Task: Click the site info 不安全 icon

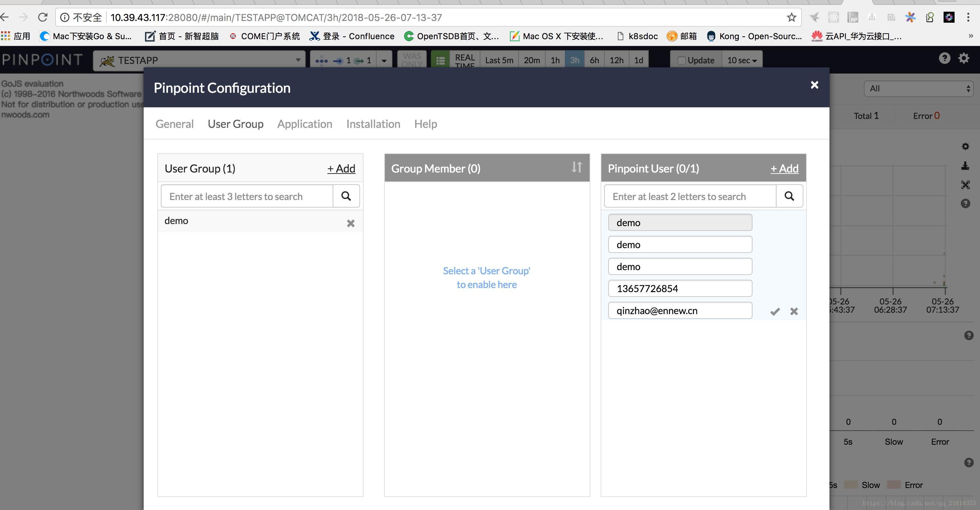Action: [x=65, y=18]
